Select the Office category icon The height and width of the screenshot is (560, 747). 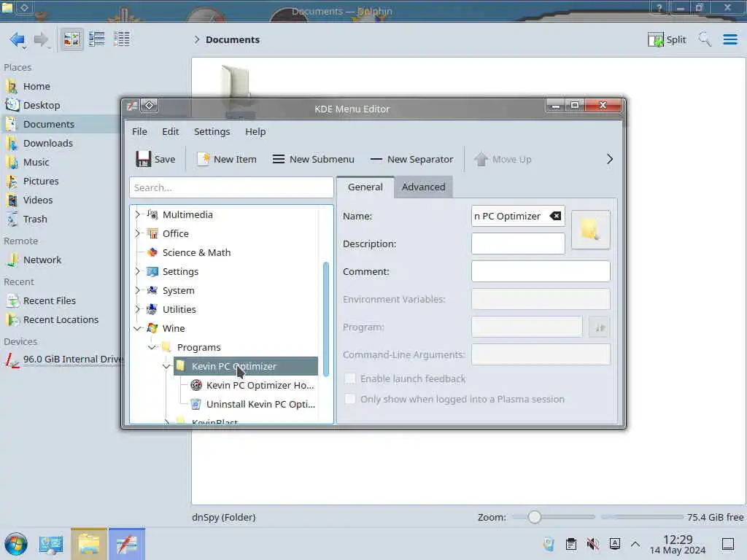[152, 233]
